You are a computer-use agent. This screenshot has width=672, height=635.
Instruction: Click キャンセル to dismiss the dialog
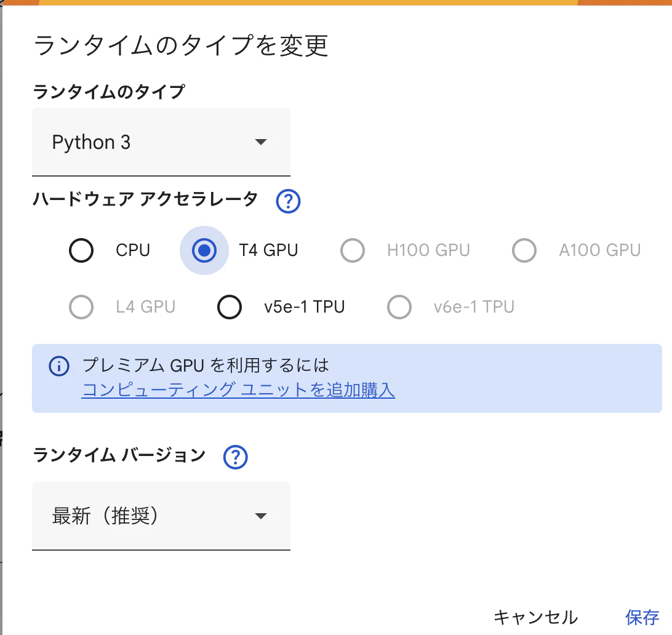pyautogui.click(x=536, y=617)
